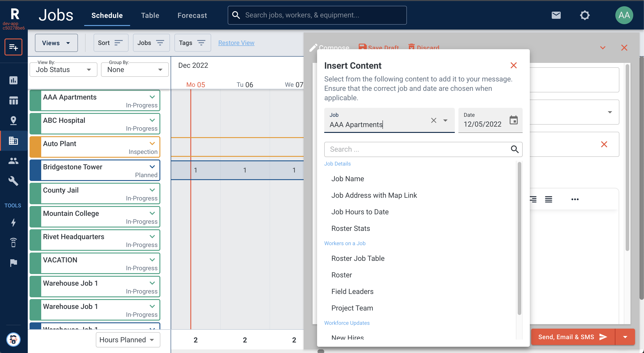Expand the VACATION job row chevron

[x=152, y=259]
